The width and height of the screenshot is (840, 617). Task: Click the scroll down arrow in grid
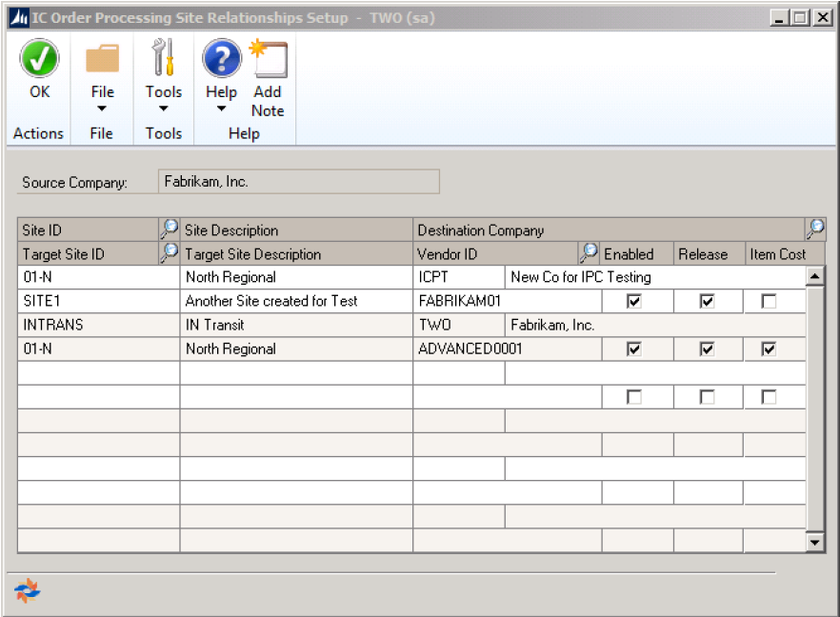coord(815,542)
